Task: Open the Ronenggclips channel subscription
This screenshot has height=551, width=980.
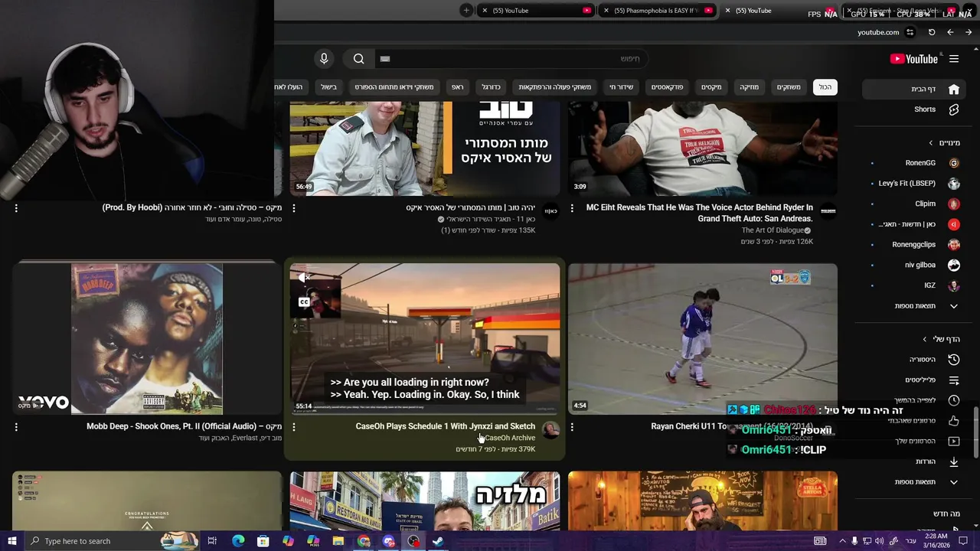Action: (x=915, y=245)
